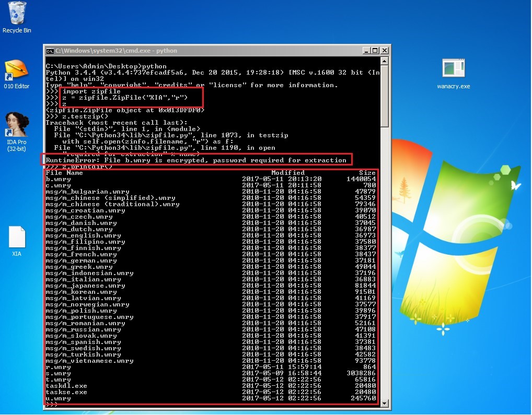This screenshot has width=532, height=415.
Task: Click msg/m_chinese (traditional).wnry entry
Action: 113,204
